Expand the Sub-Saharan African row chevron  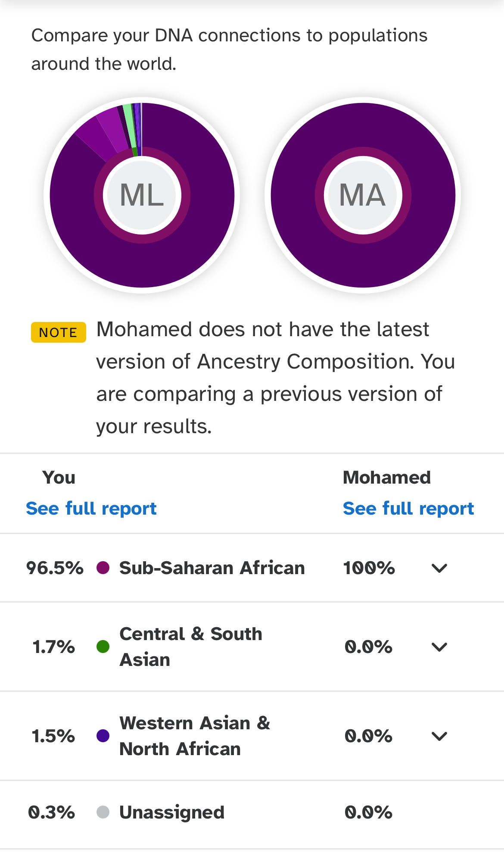point(439,568)
